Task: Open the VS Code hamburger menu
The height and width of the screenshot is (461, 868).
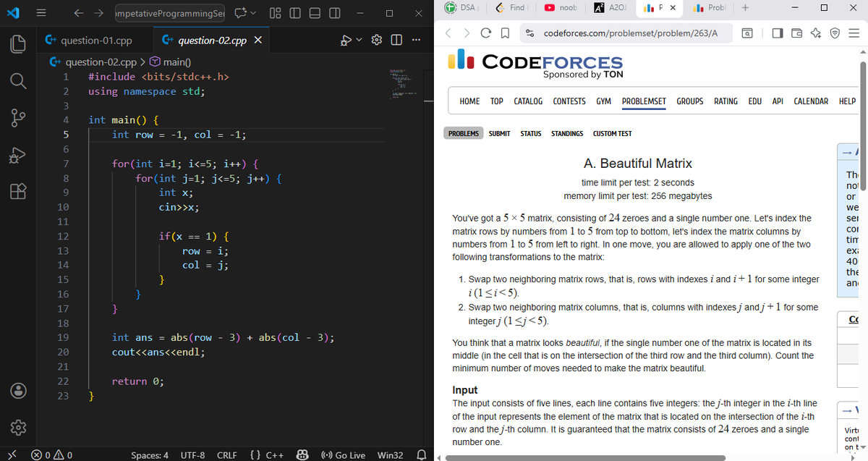Action: coord(42,14)
